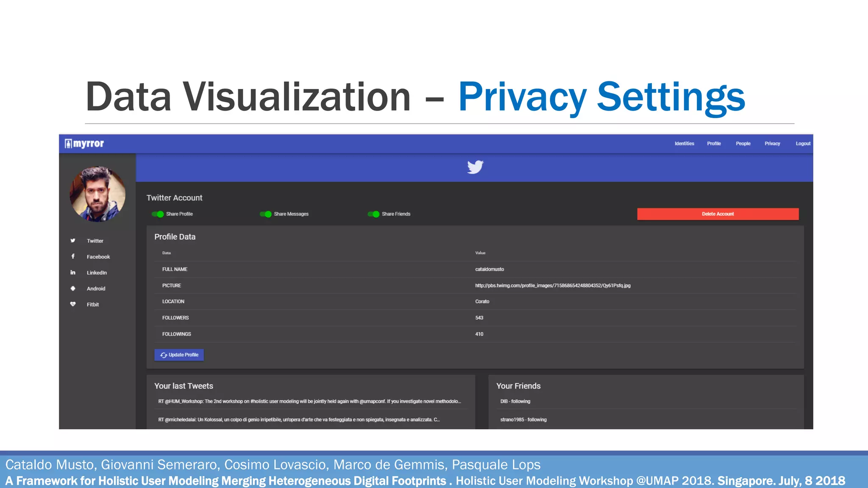Viewport: 868px width, 488px height.
Task: Click the red Delete Account button
Action: 718,214
